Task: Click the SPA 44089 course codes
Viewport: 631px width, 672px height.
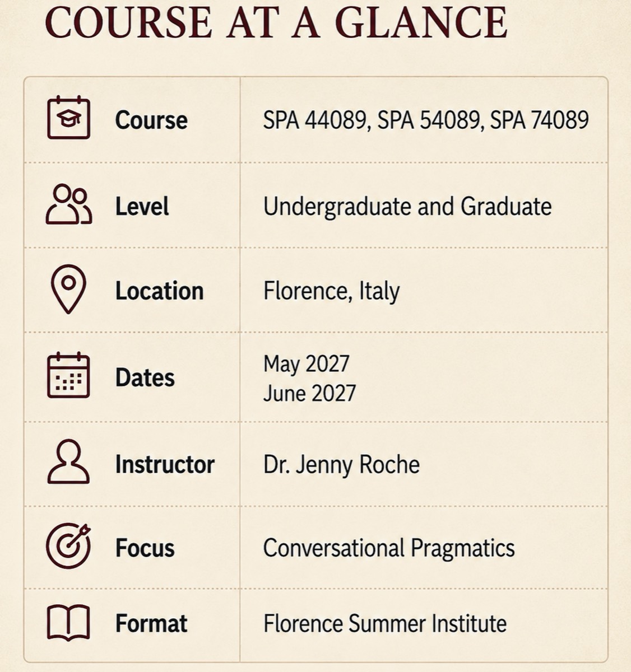Action: coord(426,120)
